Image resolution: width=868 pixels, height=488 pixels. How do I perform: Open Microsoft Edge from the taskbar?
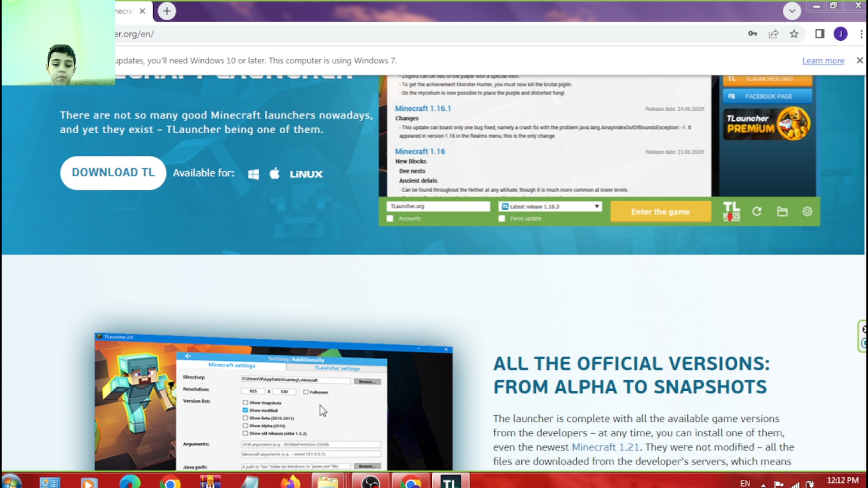[130, 482]
